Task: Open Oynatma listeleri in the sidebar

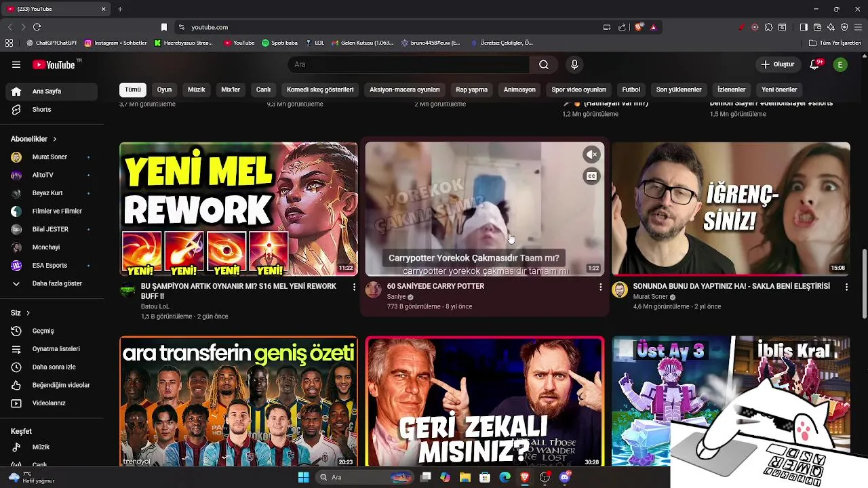Action: 52,349
